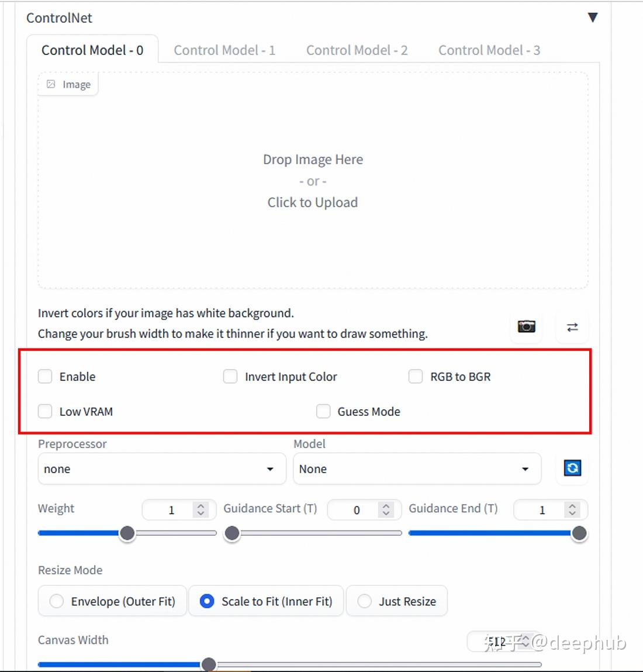Viewport: 643px width, 672px height.
Task: Select Just Resize option
Action: [397, 601]
